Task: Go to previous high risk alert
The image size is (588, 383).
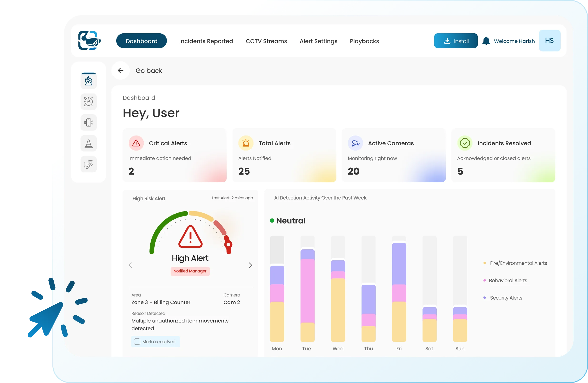Action: pyautogui.click(x=131, y=265)
